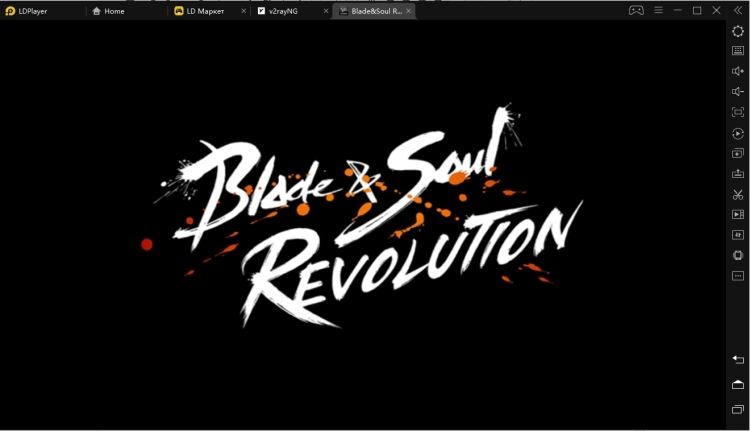
Task: Close the v2rayNG tab
Action: click(x=326, y=11)
